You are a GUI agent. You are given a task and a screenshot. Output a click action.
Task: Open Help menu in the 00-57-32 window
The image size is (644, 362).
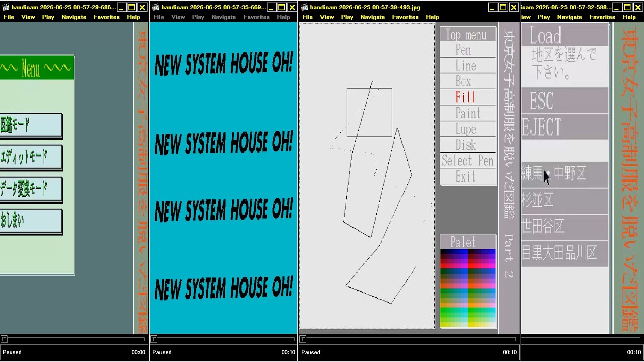[x=629, y=17]
